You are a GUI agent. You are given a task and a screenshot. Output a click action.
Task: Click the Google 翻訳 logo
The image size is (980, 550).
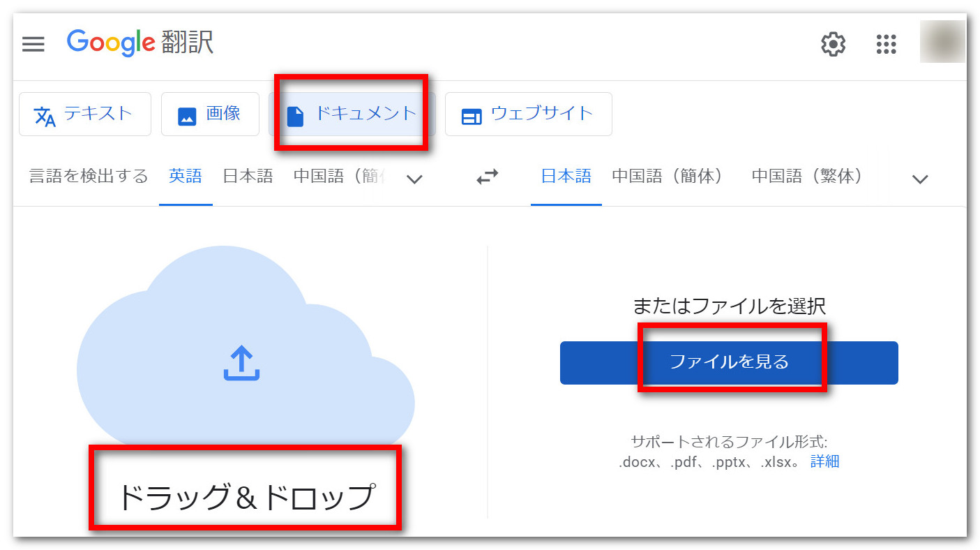click(140, 43)
